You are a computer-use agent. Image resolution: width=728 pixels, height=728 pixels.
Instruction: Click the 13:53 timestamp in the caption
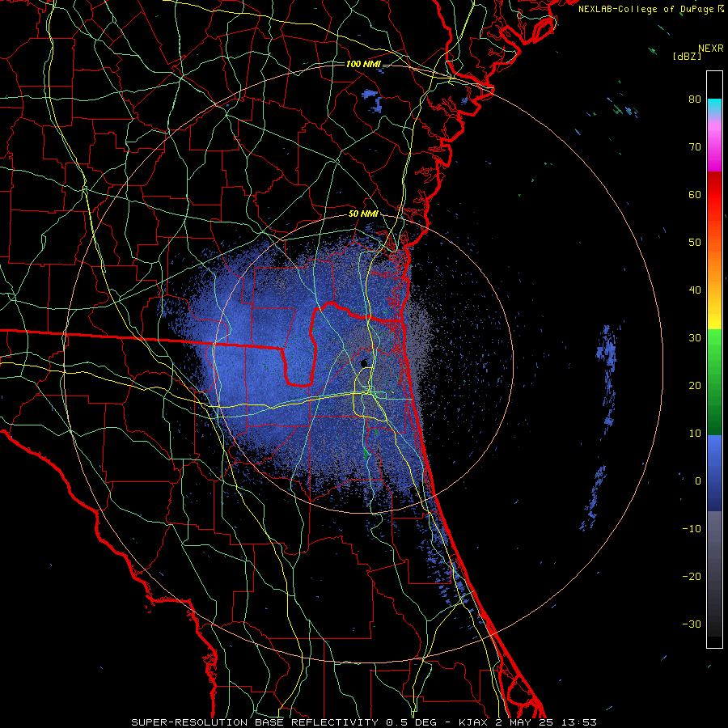pos(578,722)
